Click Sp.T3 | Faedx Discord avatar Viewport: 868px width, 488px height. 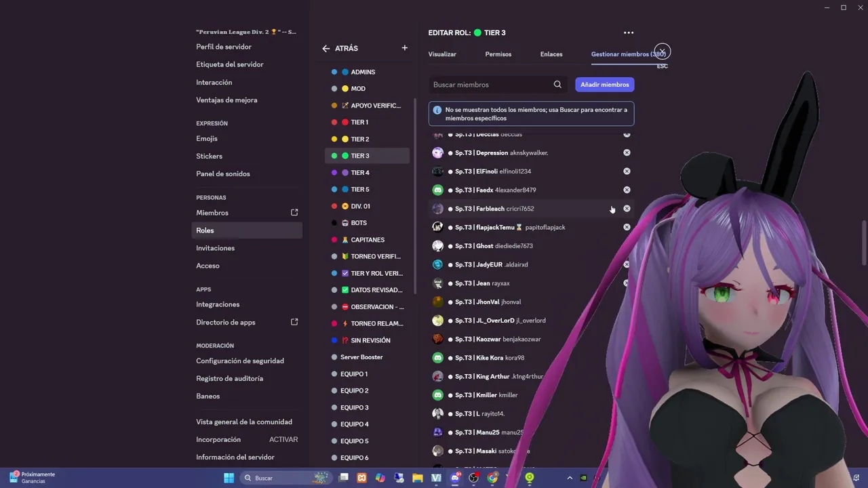[x=438, y=190]
